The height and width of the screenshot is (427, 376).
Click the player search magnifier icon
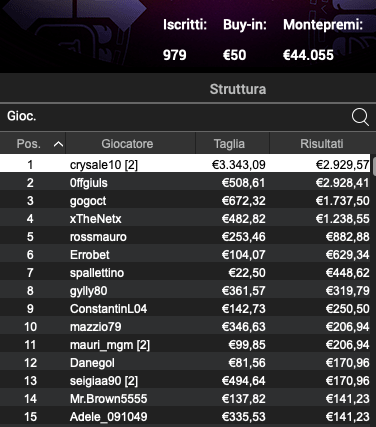pyautogui.click(x=360, y=117)
